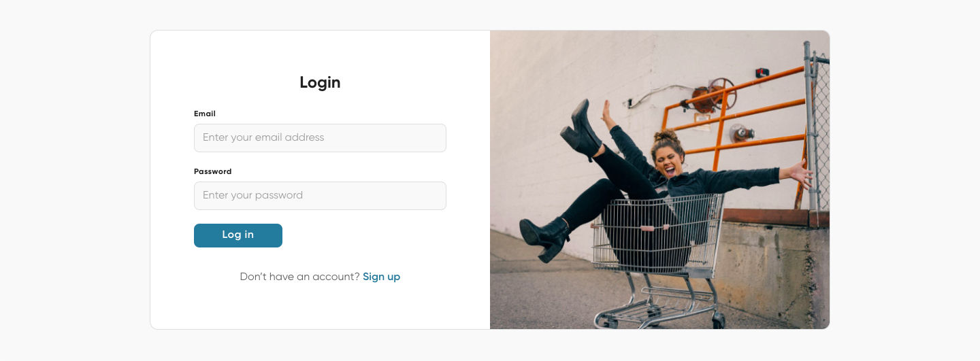This screenshot has height=361, width=980.
Task: Focus the Password input field
Action: (320, 196)
